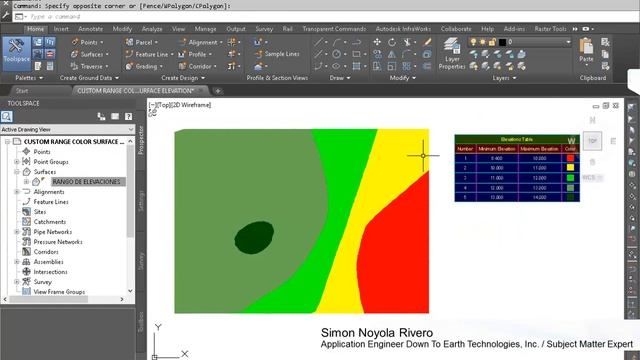Open the Raster Tools ribbon tab

(550, 29)
